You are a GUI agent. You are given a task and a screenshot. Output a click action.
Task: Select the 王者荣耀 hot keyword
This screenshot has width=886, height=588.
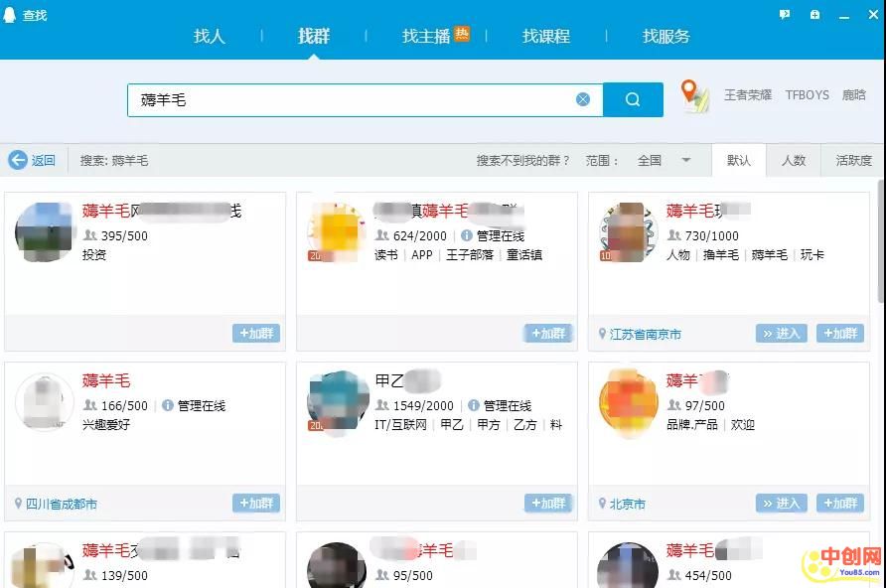tap(747, 95)
